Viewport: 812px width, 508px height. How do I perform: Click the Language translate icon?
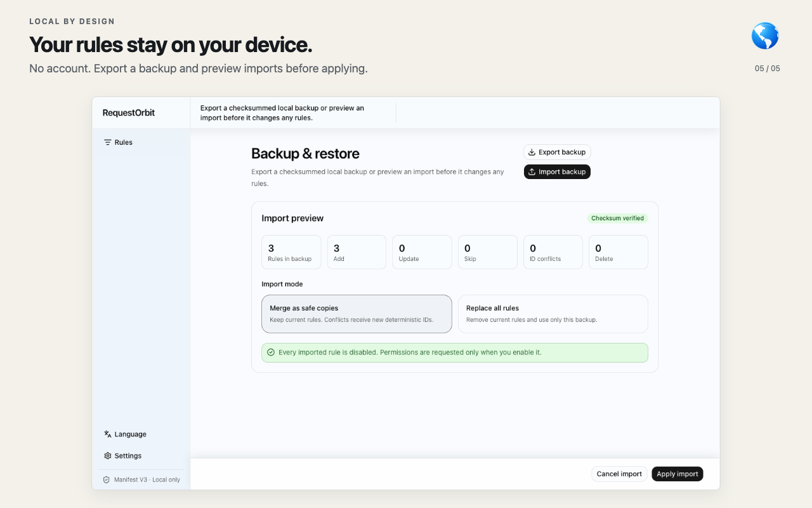(x=108, y=434)
